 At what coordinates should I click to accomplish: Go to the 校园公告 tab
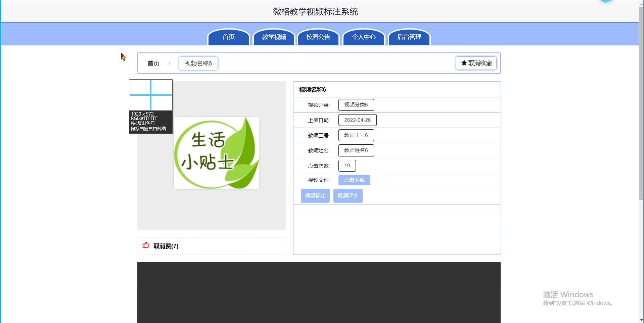(318, 37)
